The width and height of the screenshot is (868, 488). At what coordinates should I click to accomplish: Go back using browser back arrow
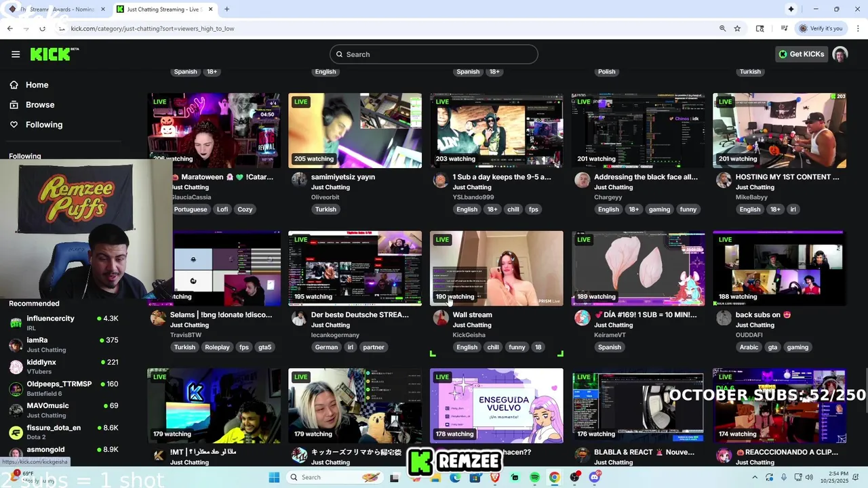point(9,28)
